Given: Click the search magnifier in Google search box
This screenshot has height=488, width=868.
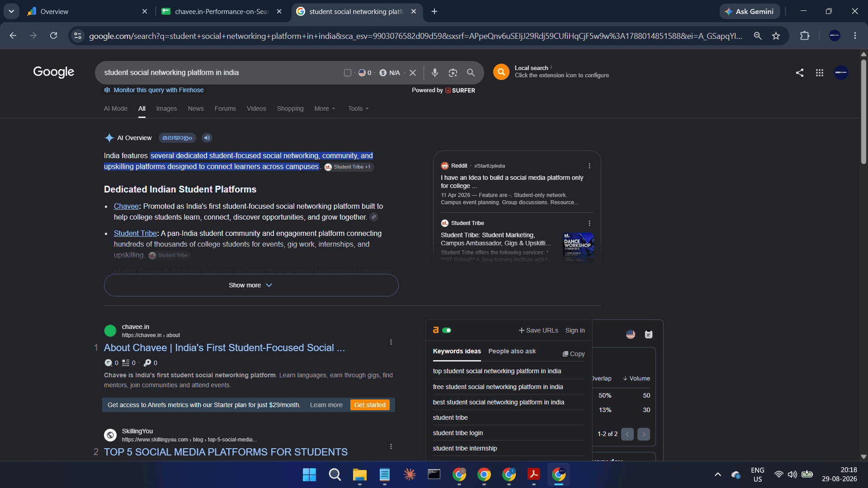Looking at the screenshot, I should [x=471, y=73].
